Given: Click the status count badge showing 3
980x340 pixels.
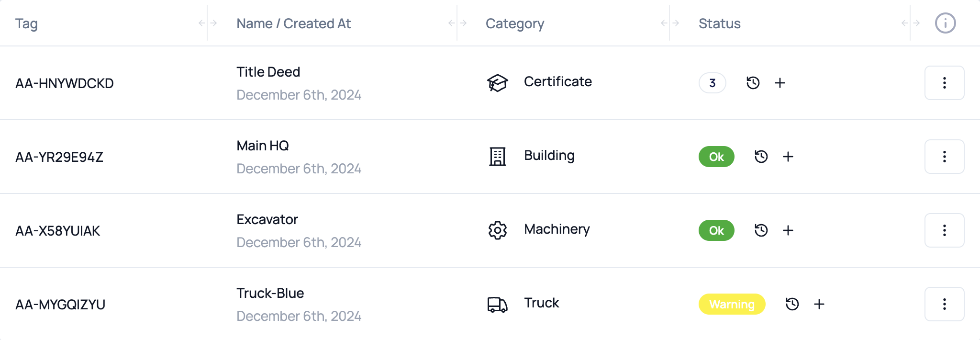Looking at the screenshot, I should tap(712, 83).
